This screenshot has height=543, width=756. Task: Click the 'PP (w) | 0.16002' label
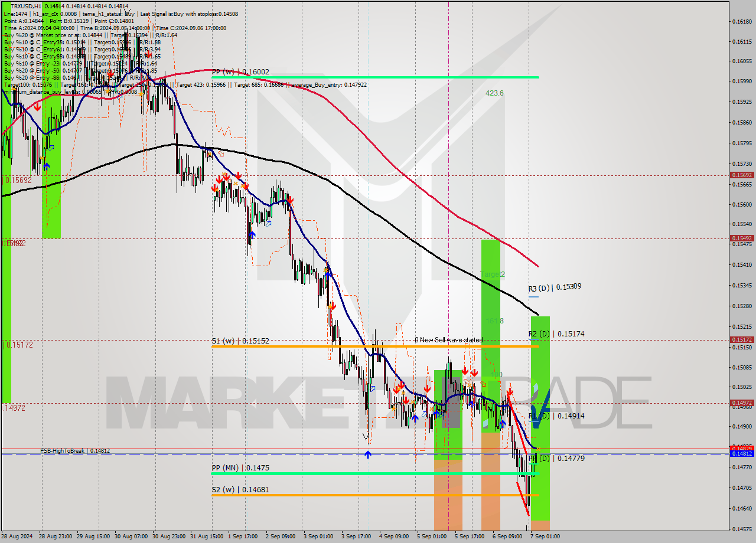pyautogui.click(x=240, y=71)
